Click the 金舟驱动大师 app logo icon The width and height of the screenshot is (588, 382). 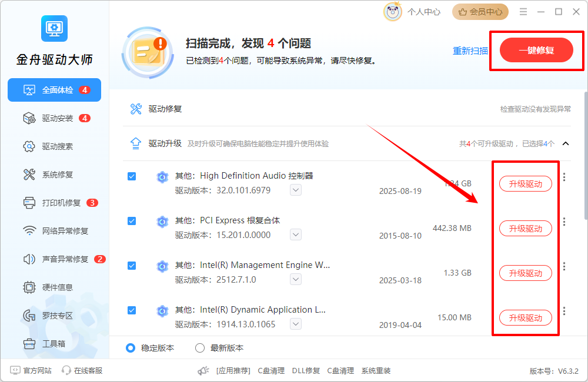[54, 28]
